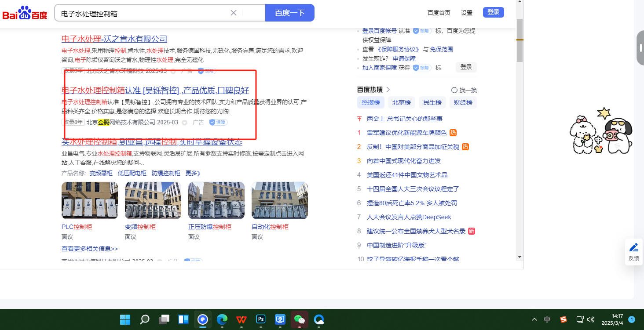Click the grey 登录 button in the sidebar

click(x=466, y=67)
